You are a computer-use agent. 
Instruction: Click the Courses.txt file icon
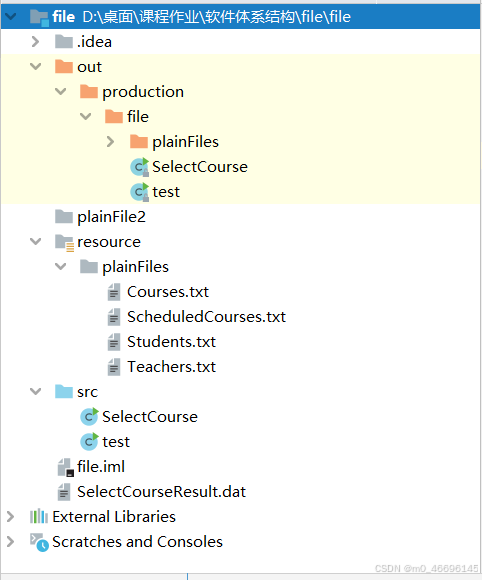[114, 292]
